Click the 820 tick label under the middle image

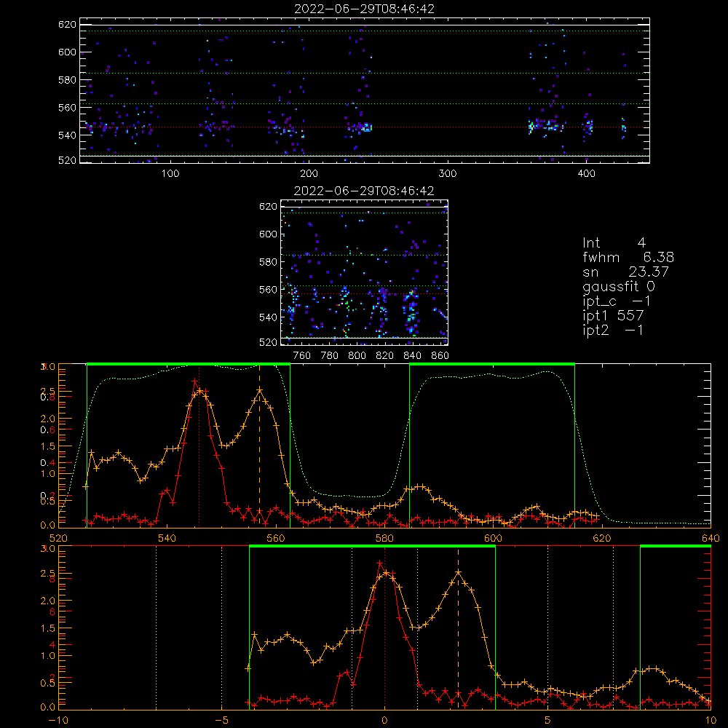[x=385, y=356]
